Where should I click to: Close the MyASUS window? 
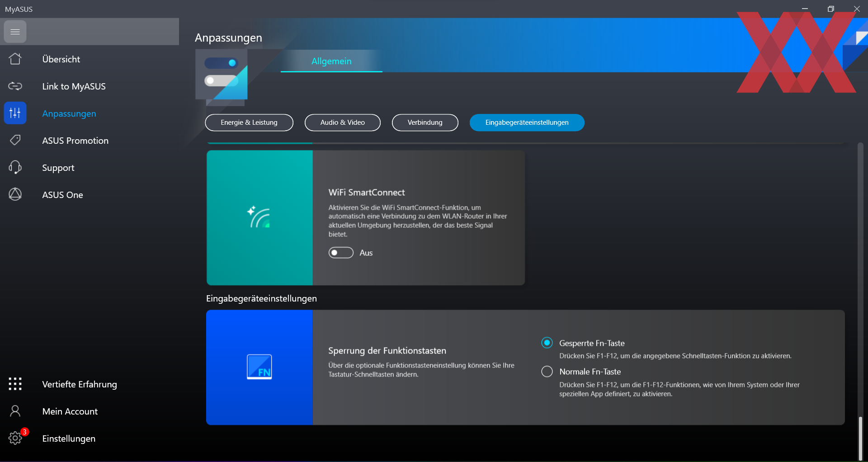click(x=856, y=9)
